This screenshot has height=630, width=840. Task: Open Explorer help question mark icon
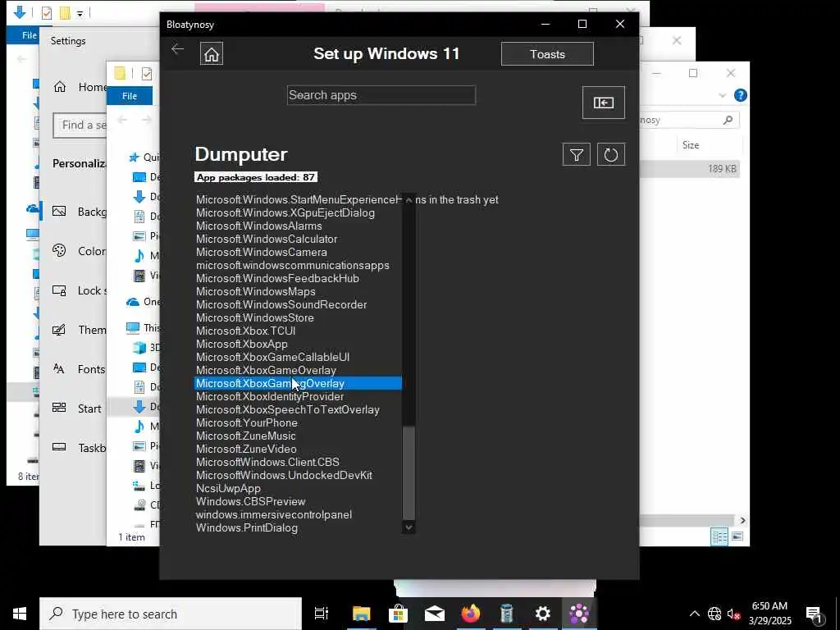tap(741, 95)
